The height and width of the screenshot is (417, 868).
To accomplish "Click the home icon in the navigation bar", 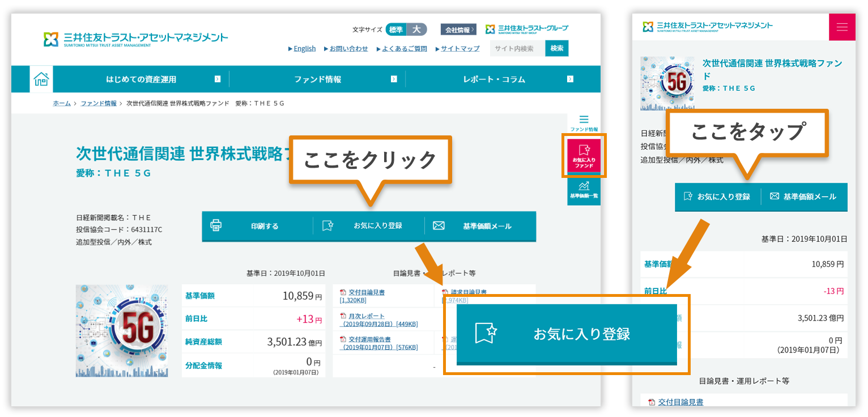I will [41, 79].
